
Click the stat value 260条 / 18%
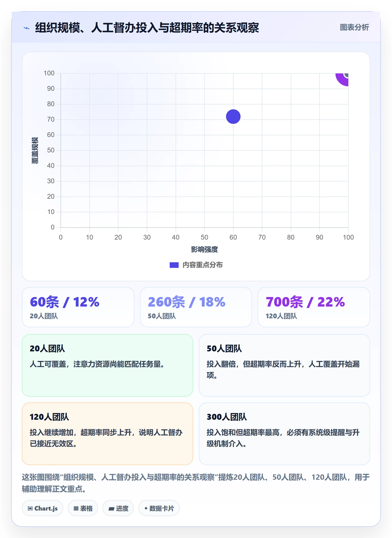click(186, 302)
